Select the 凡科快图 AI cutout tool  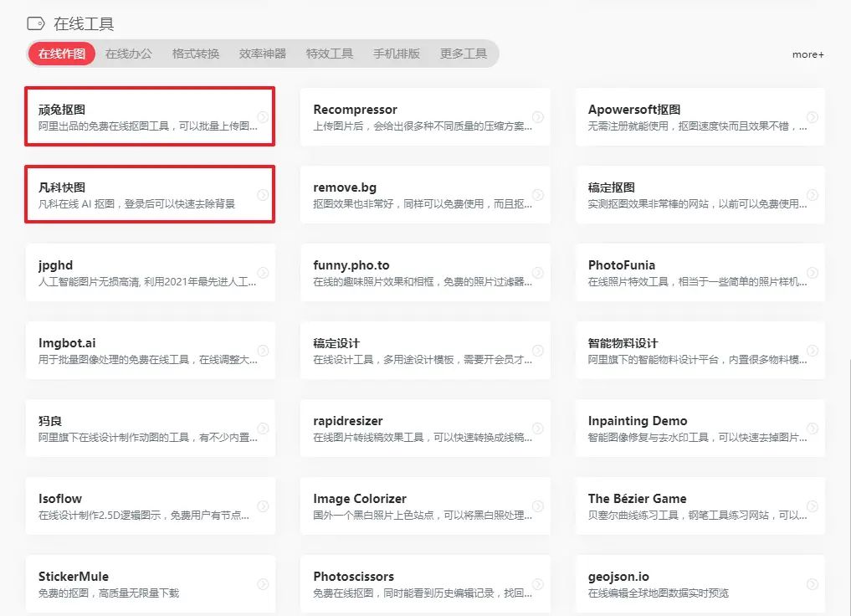click(126, 195)
